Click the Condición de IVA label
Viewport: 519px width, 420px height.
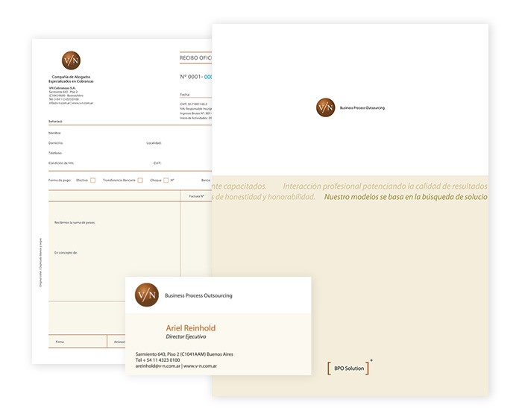tap(61, 163)
